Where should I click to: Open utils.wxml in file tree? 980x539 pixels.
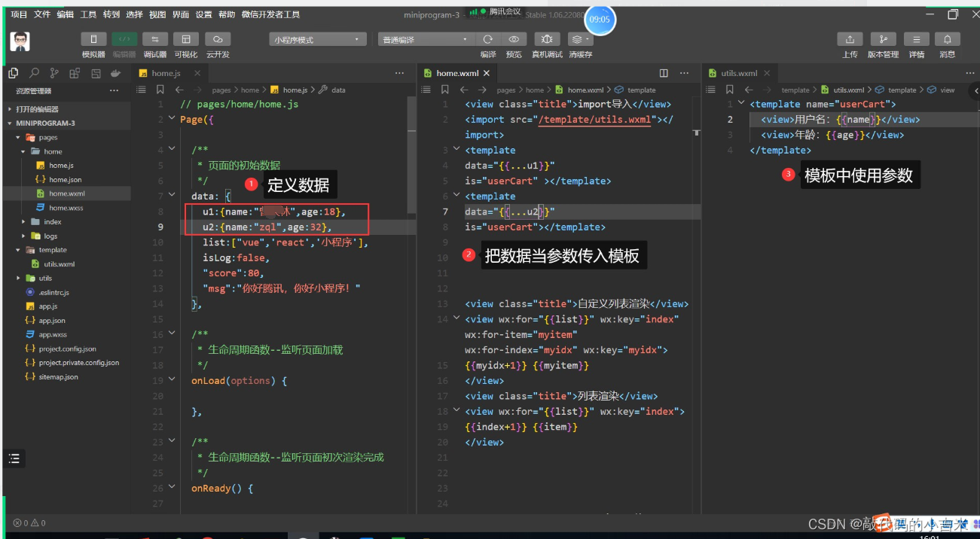pyautogui.click(x=66, y=263)
